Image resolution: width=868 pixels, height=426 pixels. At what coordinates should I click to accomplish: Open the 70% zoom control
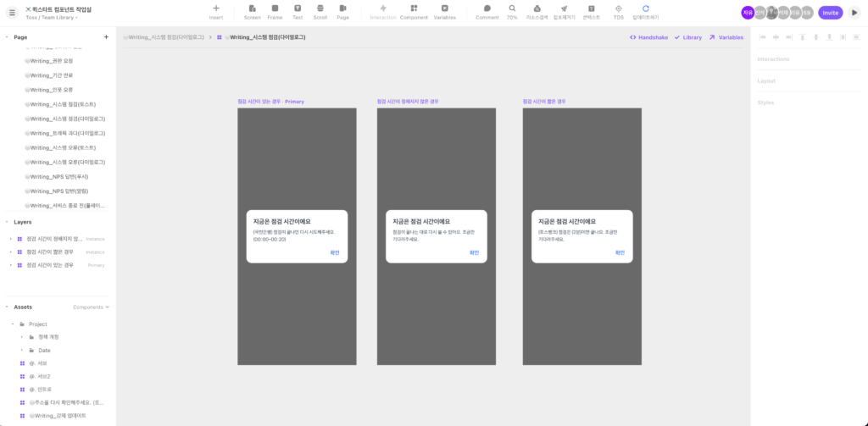512,12
